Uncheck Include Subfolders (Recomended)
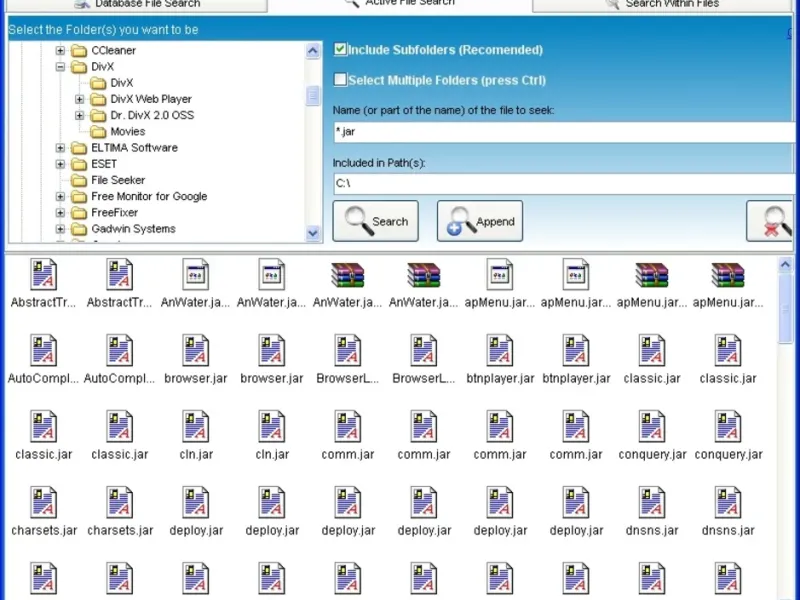The height and width of the screenshot is (600, 800). tap(340, 49)
